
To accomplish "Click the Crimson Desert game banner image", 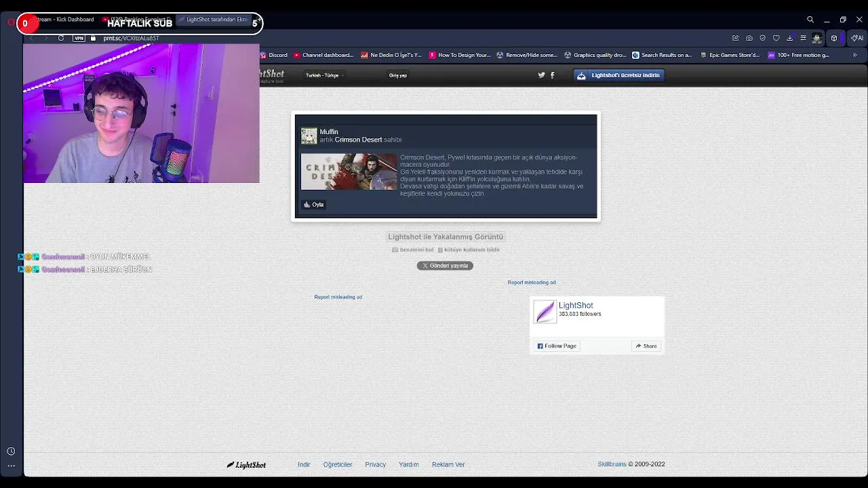I will [349, 171].
